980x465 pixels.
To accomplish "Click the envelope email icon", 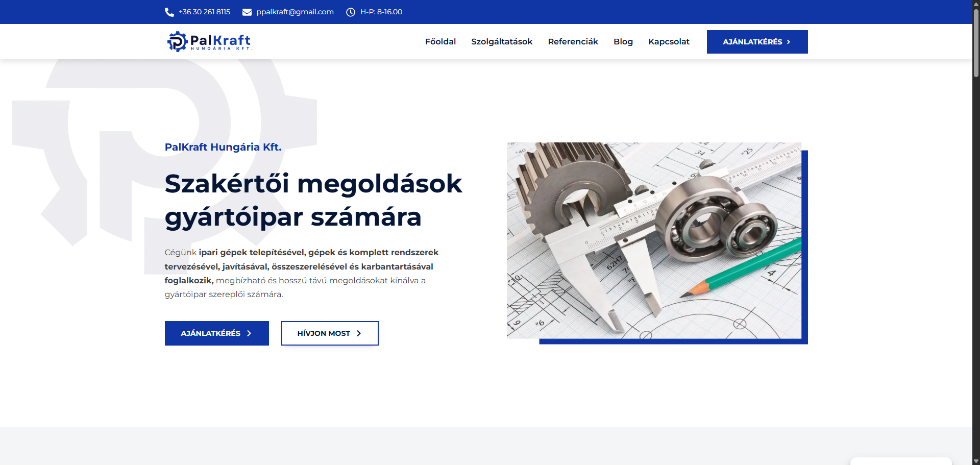I will (x=247, y=12).
